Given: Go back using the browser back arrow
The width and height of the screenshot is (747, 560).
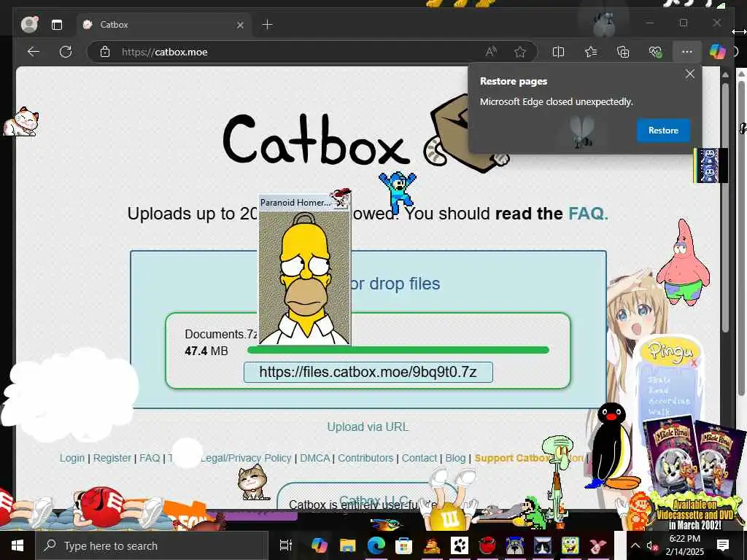Looking at the screenshot, I should 34,52.
